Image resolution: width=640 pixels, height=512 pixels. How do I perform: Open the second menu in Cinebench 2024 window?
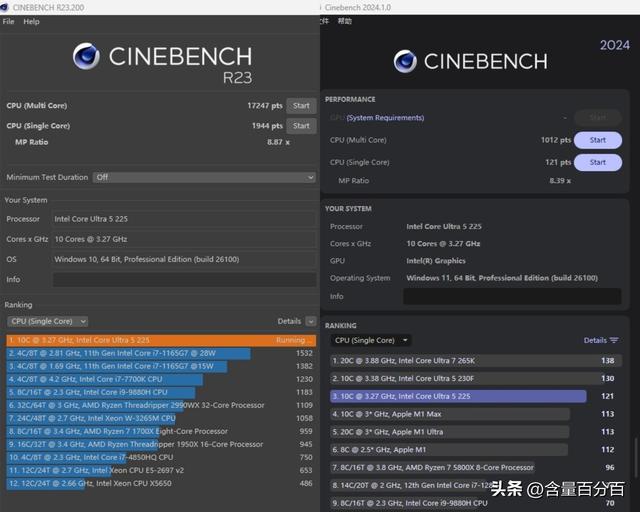coord(344,21)
